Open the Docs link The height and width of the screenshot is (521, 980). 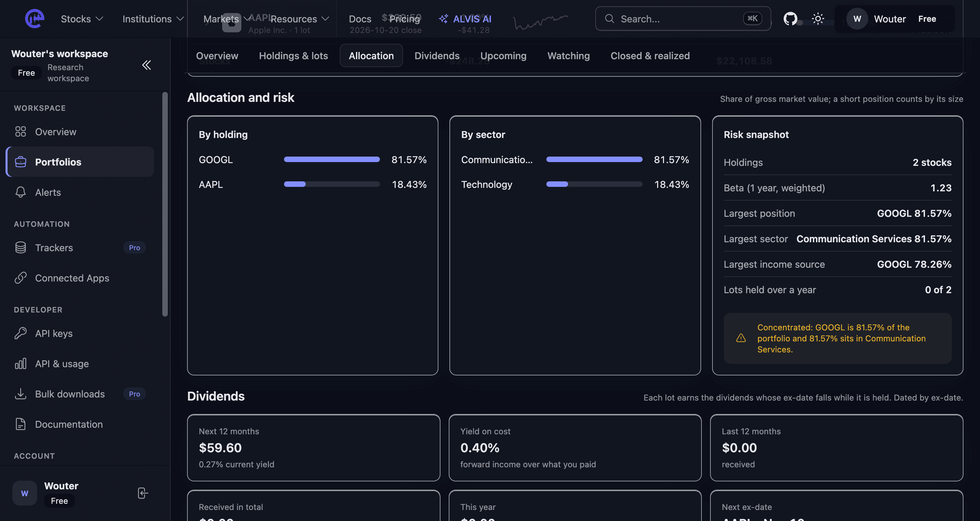tap(360, 19)
